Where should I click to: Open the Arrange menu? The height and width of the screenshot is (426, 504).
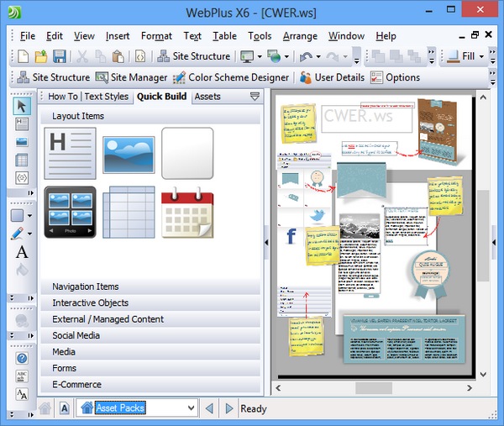pos(300,36)
